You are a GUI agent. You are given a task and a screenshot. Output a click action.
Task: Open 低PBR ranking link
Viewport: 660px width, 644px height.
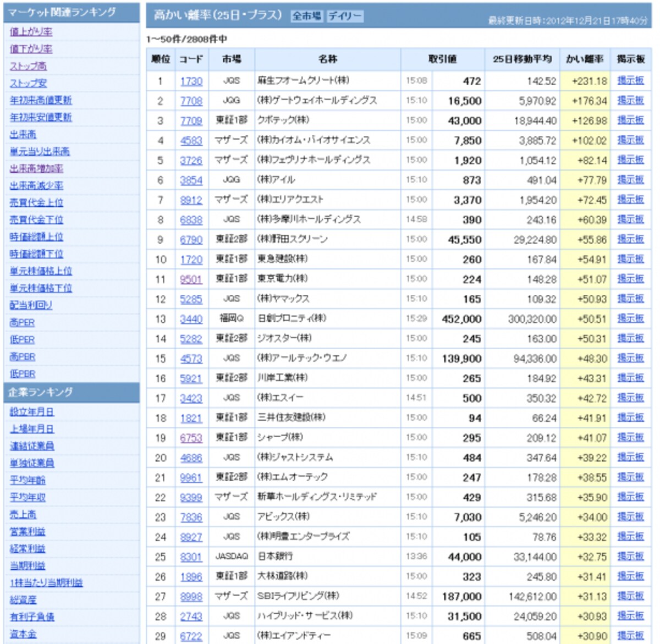[x=22, y=374]
